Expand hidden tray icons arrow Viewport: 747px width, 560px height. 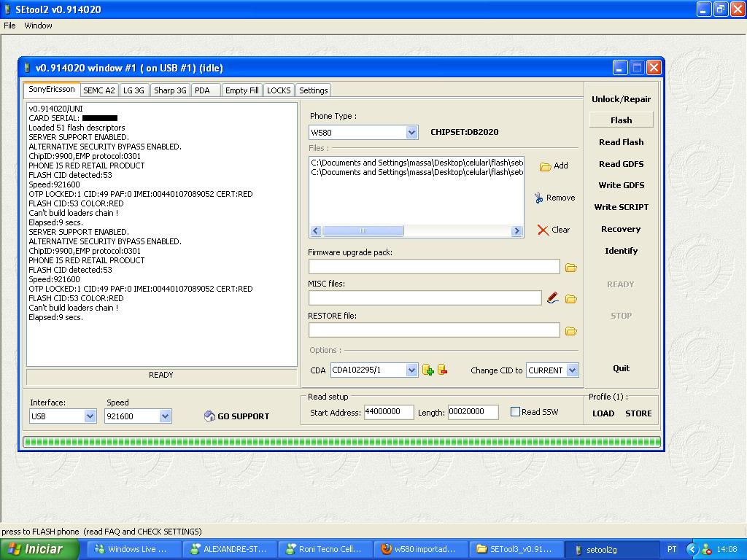tap(692, 549)
